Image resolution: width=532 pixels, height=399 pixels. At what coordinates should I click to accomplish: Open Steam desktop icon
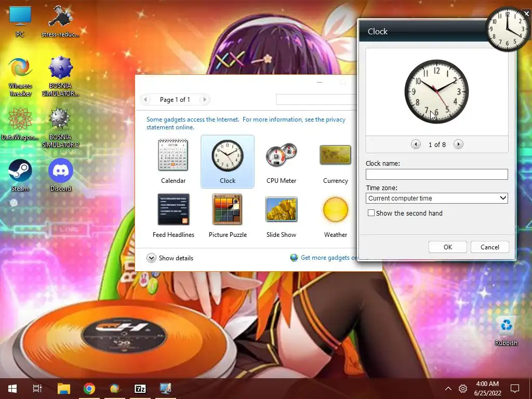(20, 176)
